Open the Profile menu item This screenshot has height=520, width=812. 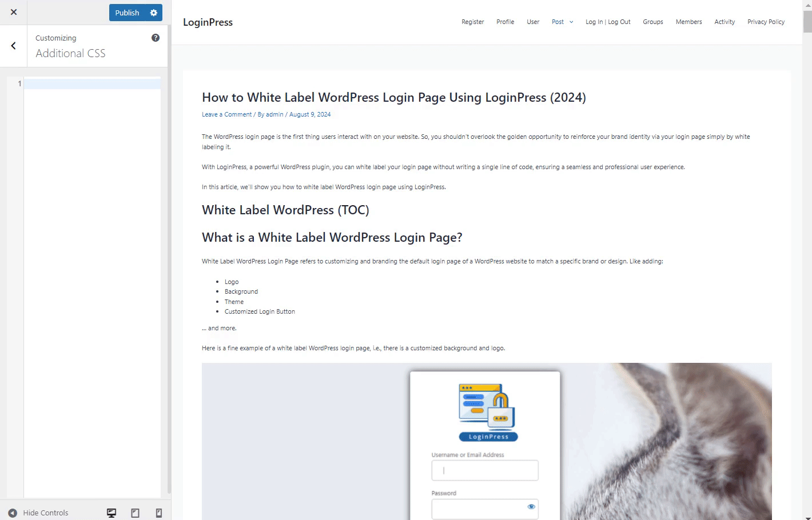coord(505,22)
